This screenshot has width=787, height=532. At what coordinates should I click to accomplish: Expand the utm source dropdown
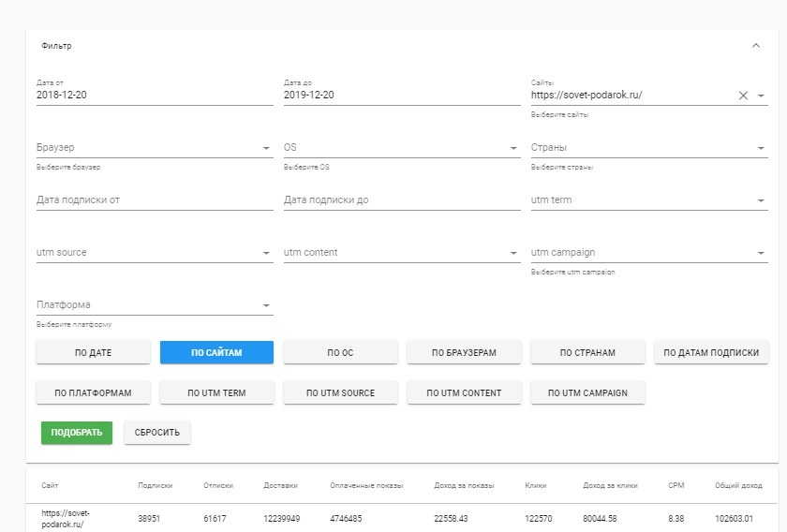pyautogui.click(x=266, y=253)
